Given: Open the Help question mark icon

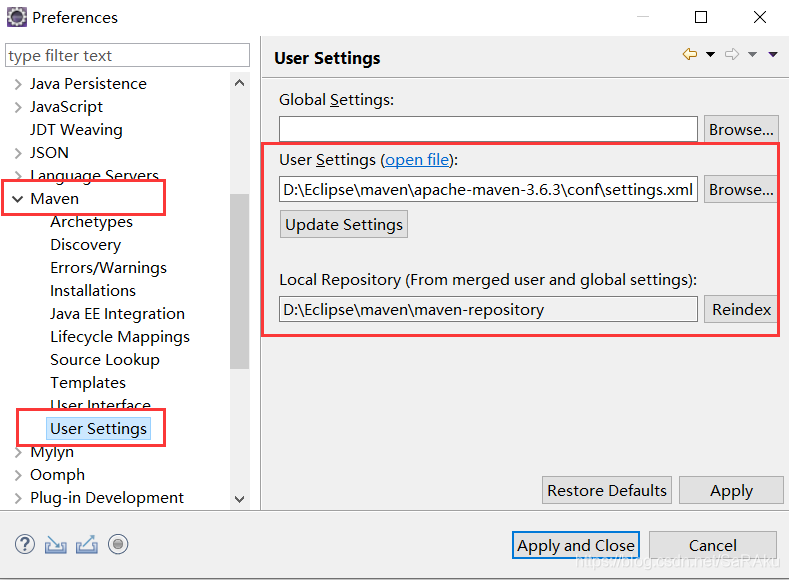Looking at the screenshot, I should click(x=25, y=544).
